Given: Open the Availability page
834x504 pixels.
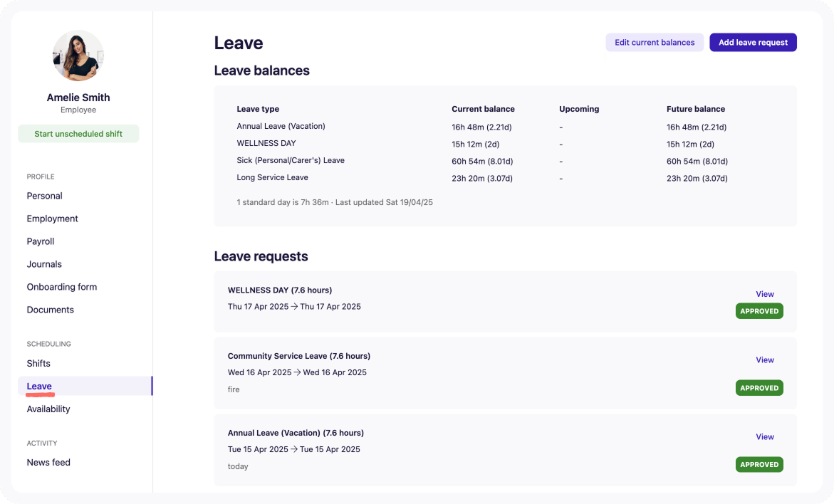Looking at the screenshot, I should click(48, 409).
